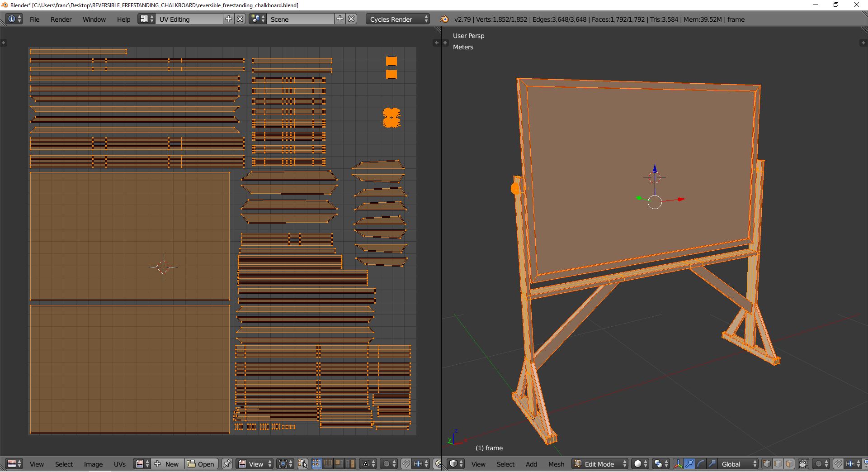
Task: Enable face selection mode in 3D view
Action: [x=789, y=464]
